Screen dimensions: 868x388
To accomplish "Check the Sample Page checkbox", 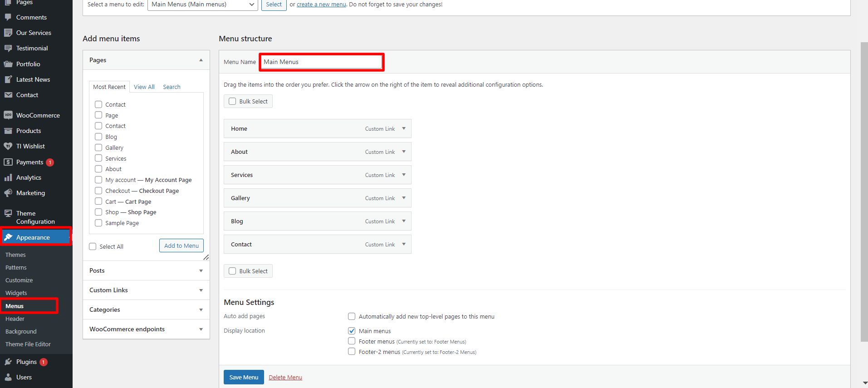I will 98,223.
